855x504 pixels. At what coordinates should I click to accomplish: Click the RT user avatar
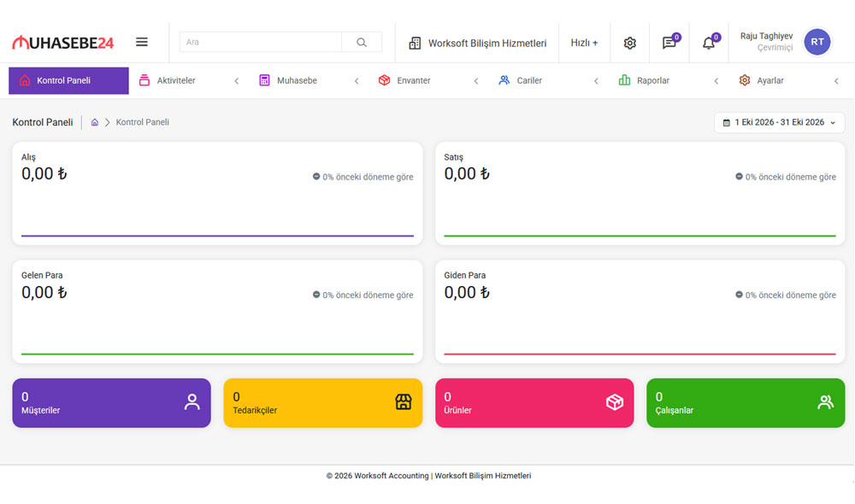[817, 42]
